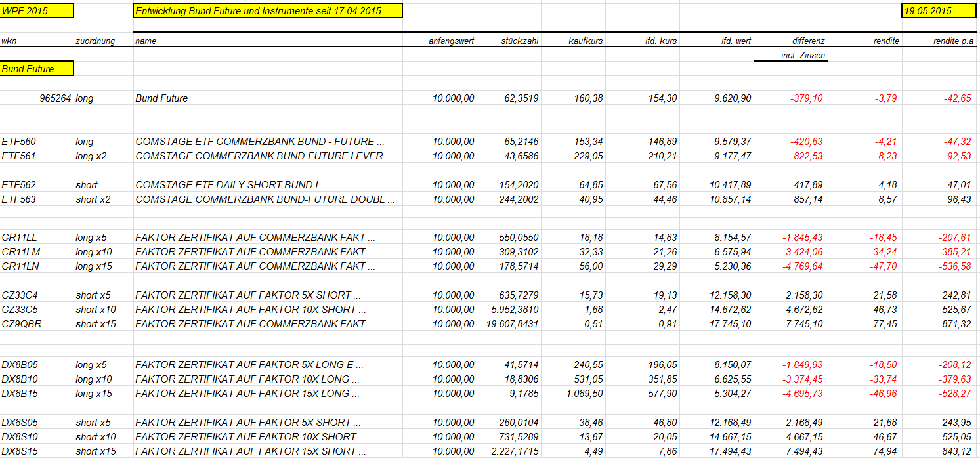Click the wkn cell 'CZ9QBR'
Screen dimensions: 980x458
(21, 324)
